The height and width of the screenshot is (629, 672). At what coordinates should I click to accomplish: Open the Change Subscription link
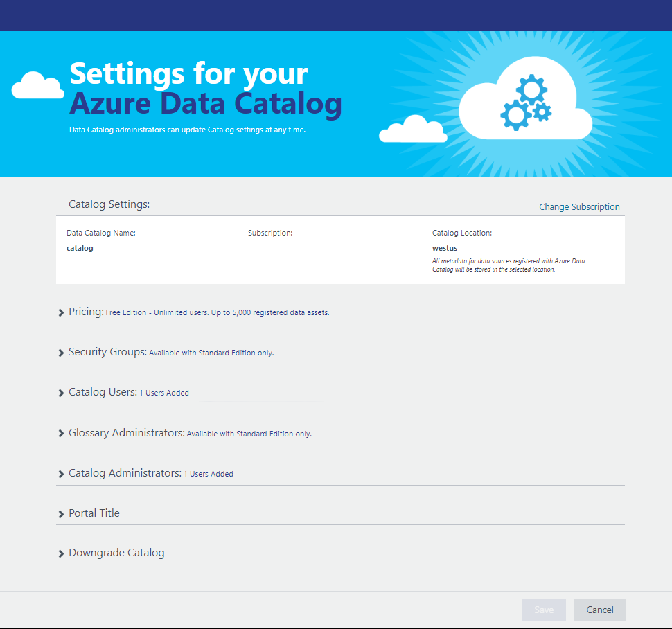[579, 206]
